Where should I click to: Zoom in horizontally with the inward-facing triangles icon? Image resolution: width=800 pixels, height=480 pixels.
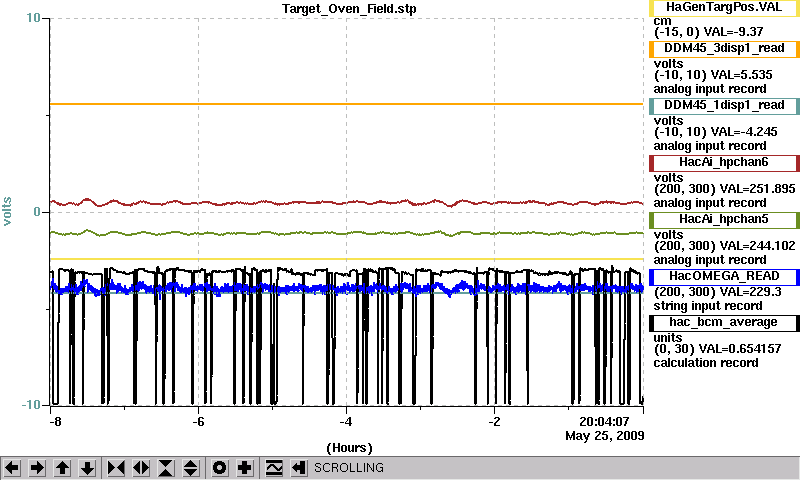(116, 468)
